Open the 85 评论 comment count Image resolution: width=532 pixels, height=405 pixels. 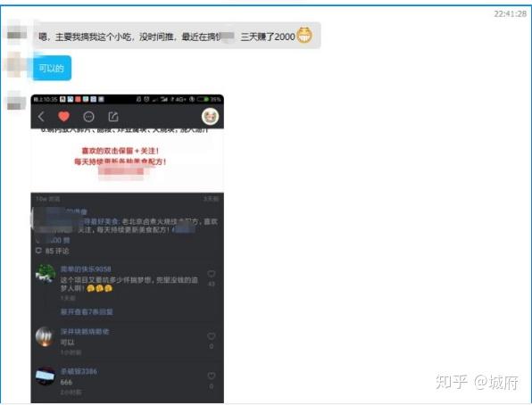(x=53, y=251)
